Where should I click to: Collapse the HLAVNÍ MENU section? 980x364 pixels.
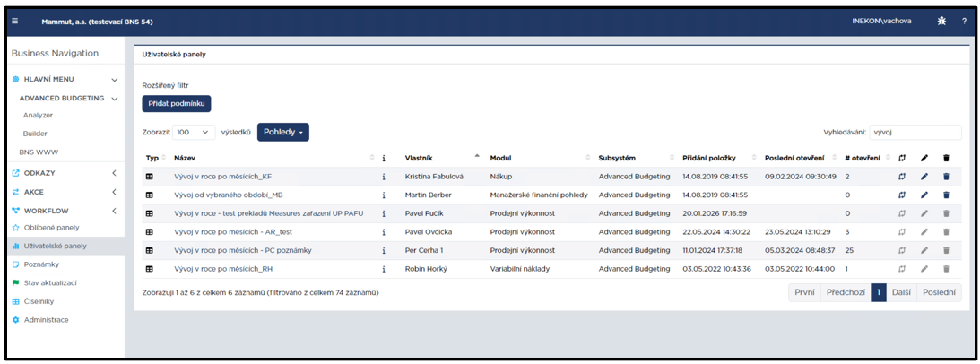(x=115, y=80)
